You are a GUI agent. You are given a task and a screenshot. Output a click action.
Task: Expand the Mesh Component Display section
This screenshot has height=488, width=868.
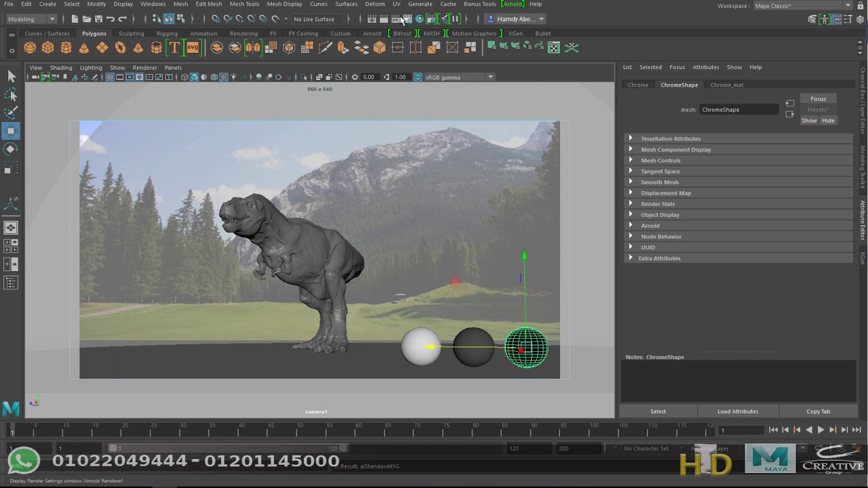(x=738, y=149)
